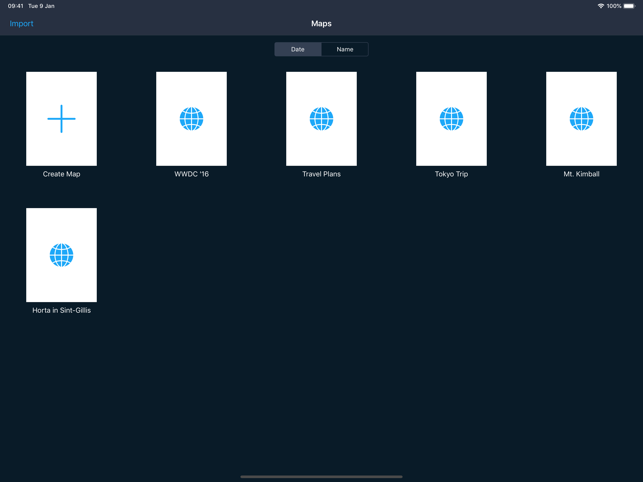Open the Horta in Sint-Gillis globe icon
The image size is (643, 482).
[x=61, y=255]
